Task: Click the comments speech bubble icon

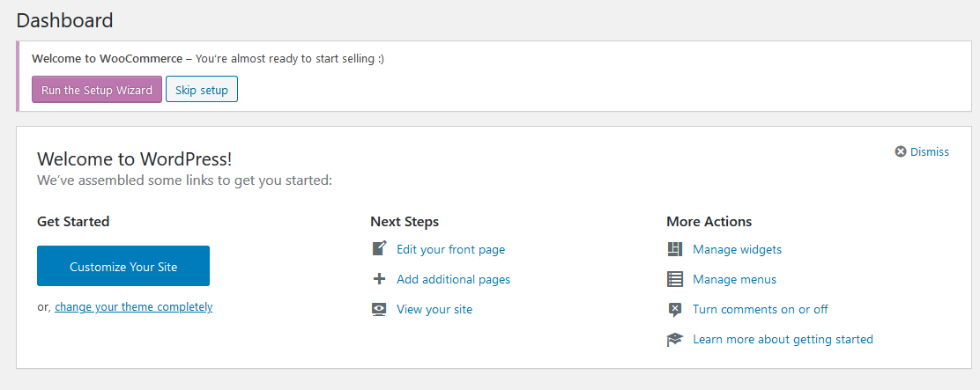Action: 674,310
